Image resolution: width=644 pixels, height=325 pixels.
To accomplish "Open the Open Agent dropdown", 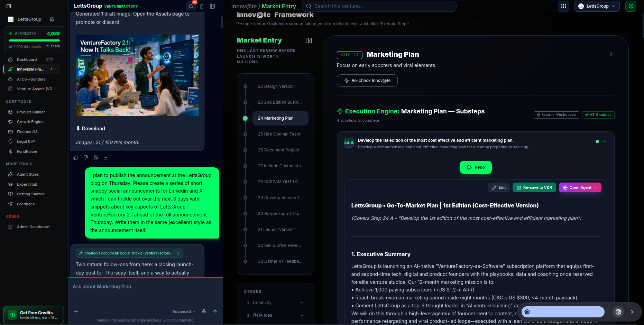I will pos(580,187).
